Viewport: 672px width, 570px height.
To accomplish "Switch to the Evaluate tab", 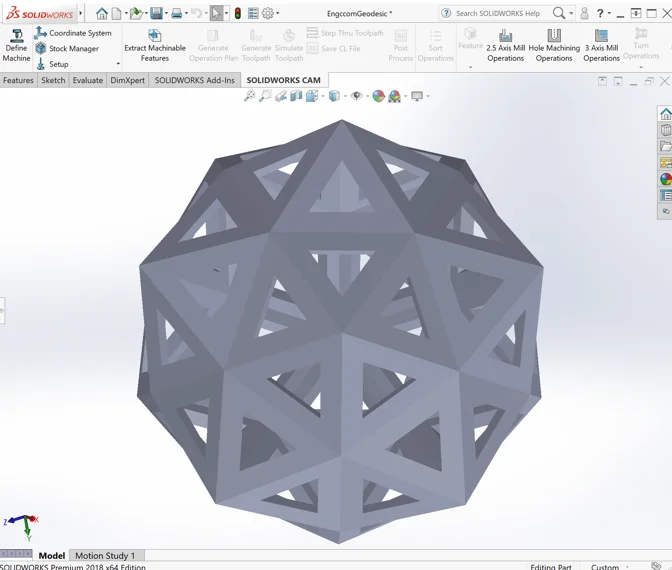I will [x=87, y=80].
